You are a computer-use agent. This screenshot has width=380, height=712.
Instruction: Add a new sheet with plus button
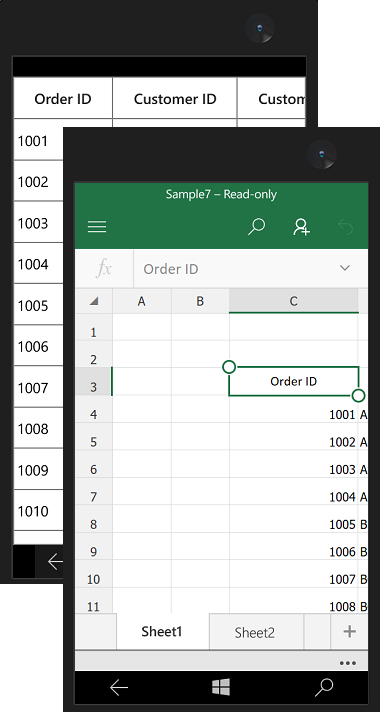(349, 631)
